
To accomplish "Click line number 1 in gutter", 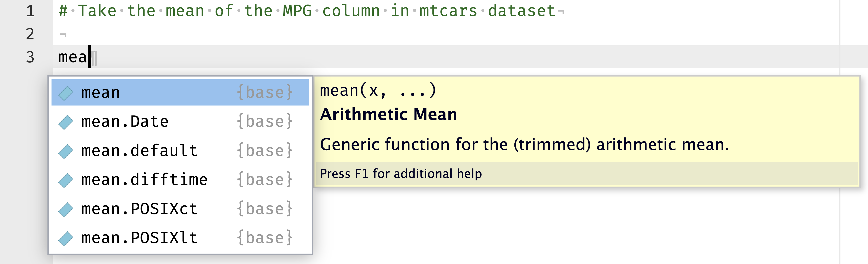I will (30, 11).
